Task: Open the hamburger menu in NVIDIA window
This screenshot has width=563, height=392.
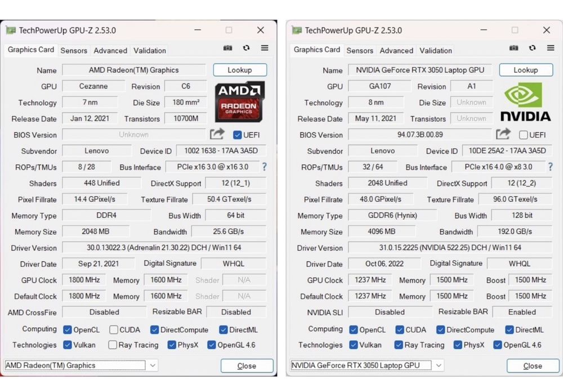Action: coord(551,48)
